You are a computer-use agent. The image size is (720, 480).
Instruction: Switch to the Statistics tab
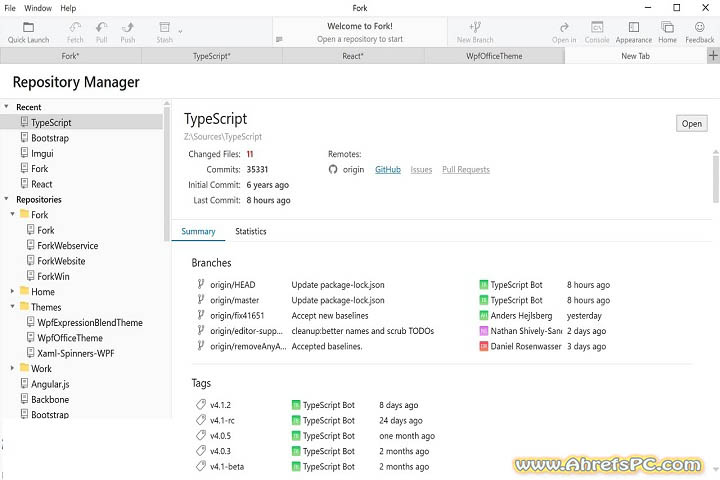coord(250,231)
